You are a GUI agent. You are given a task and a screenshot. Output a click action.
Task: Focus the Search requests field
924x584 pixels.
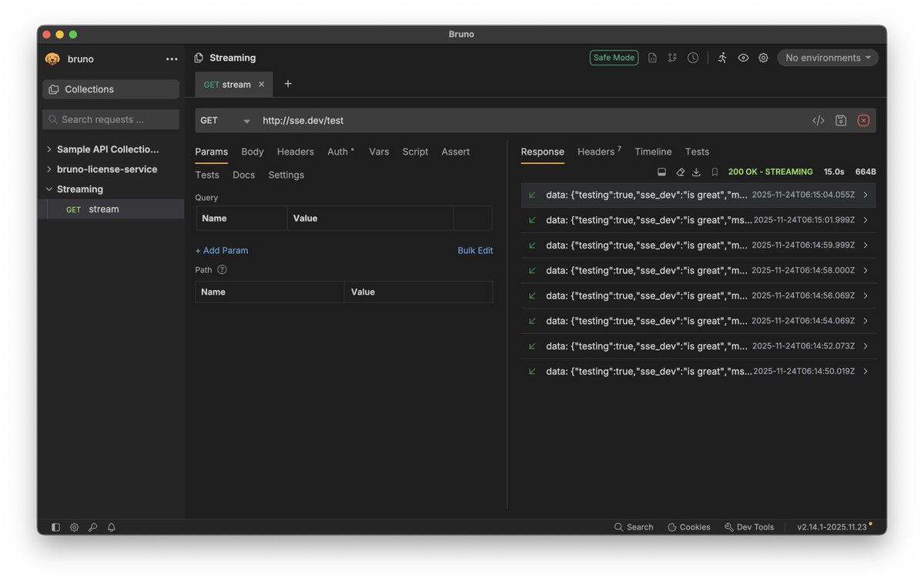tap(111, 119)
